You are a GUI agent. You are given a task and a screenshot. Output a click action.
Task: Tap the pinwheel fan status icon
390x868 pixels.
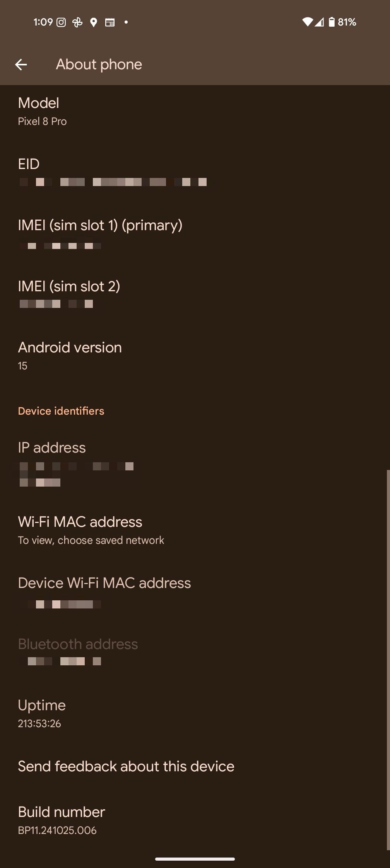[77, 22]
